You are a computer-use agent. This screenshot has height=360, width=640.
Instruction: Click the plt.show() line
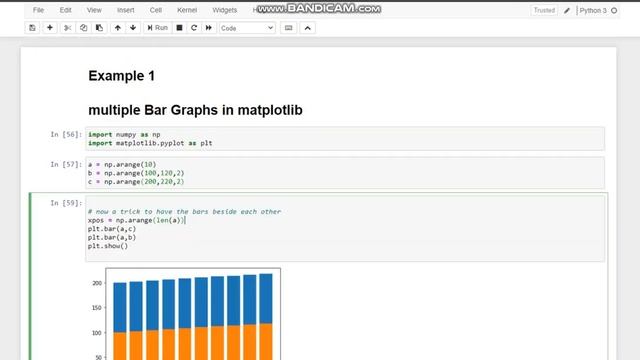(x=108, y=246)
